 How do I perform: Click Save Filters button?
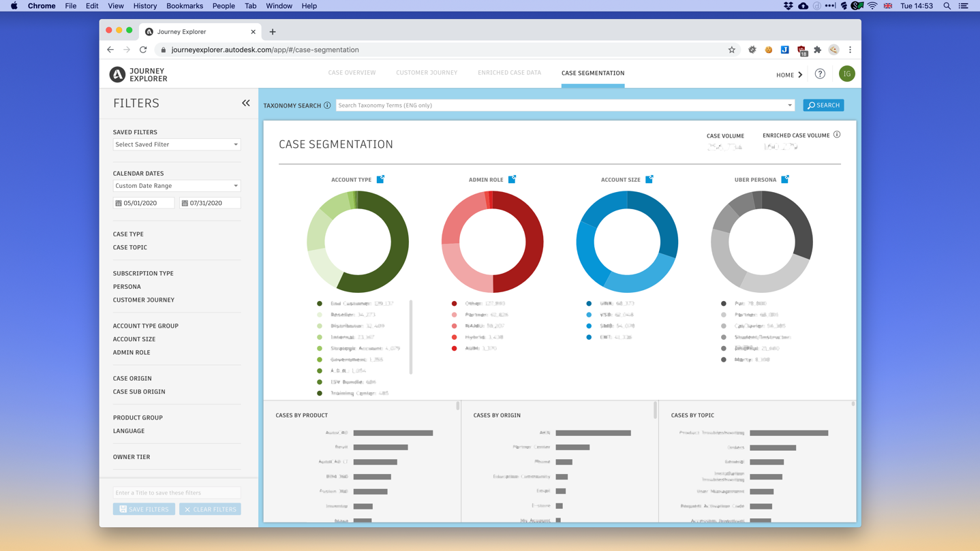pos(144,509)
